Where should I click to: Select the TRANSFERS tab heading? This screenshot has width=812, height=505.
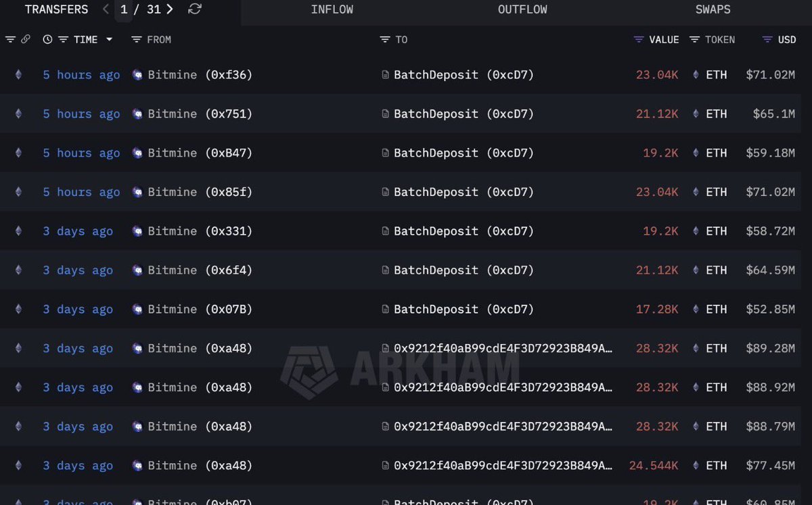pyautogui.click(x=56, y=10)
